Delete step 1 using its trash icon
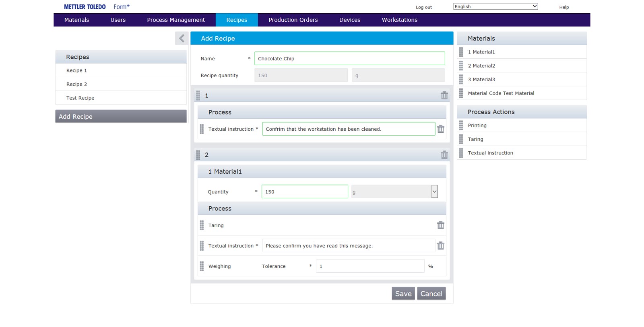 pyautogui.click(x=444, y=95)
